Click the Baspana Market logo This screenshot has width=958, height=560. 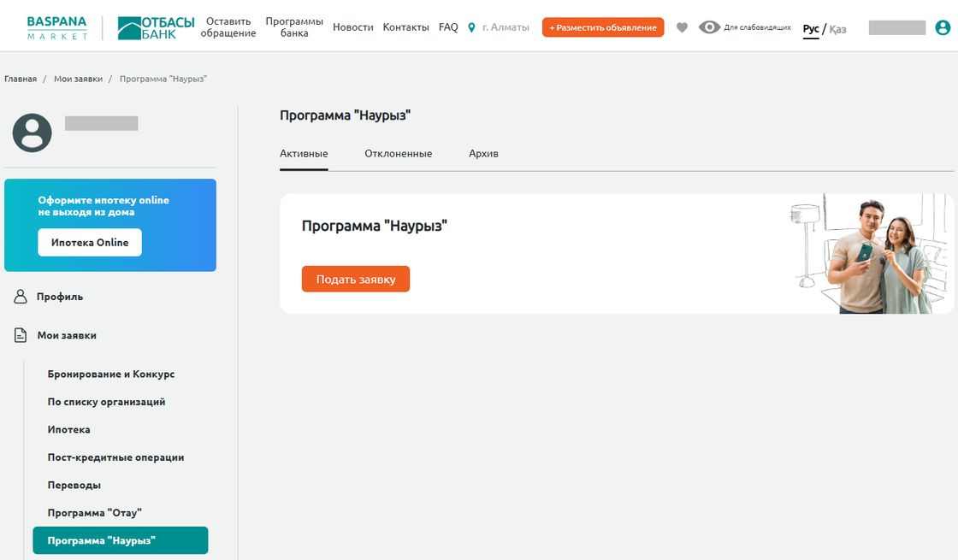point(57,27)
